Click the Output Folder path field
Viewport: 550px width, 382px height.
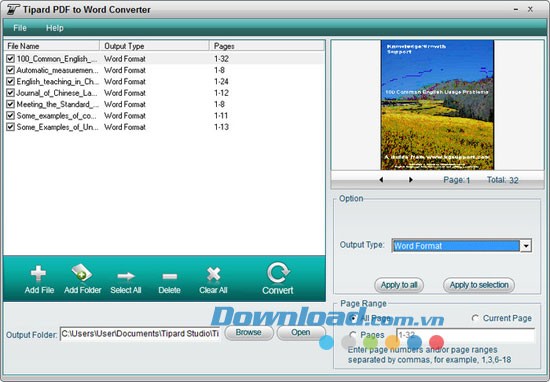point(140,334)
